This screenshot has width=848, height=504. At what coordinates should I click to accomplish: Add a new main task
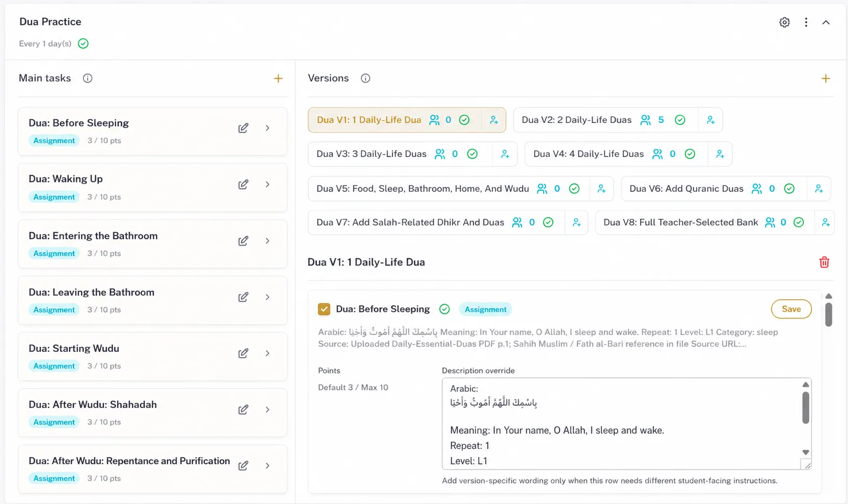tap(278, 79)
